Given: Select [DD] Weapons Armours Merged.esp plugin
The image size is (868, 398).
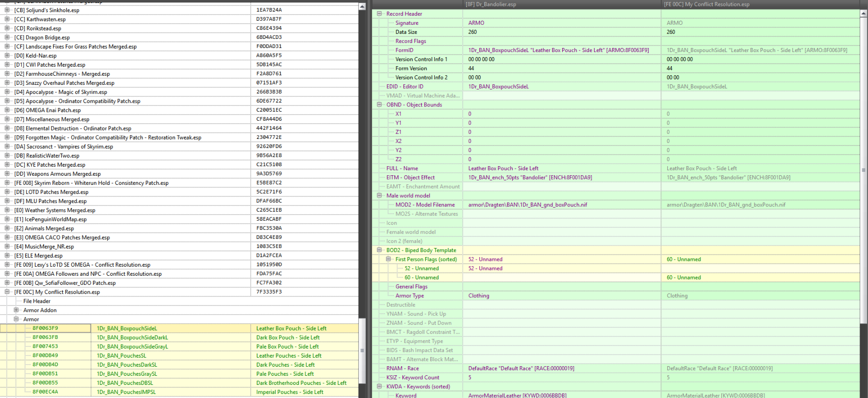Looking at the screenshot, I should click(58, 174).
